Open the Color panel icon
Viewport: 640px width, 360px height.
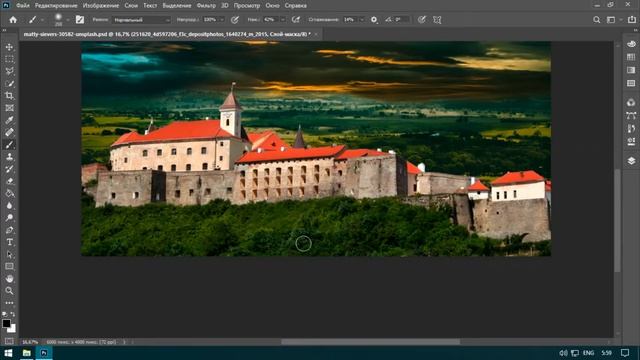[x=631, y=44]
